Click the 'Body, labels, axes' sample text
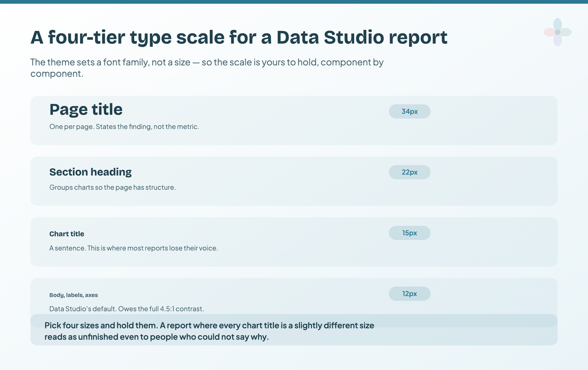Screen dimensions: 588x370 pyautogui.click(x=73, y=295)
